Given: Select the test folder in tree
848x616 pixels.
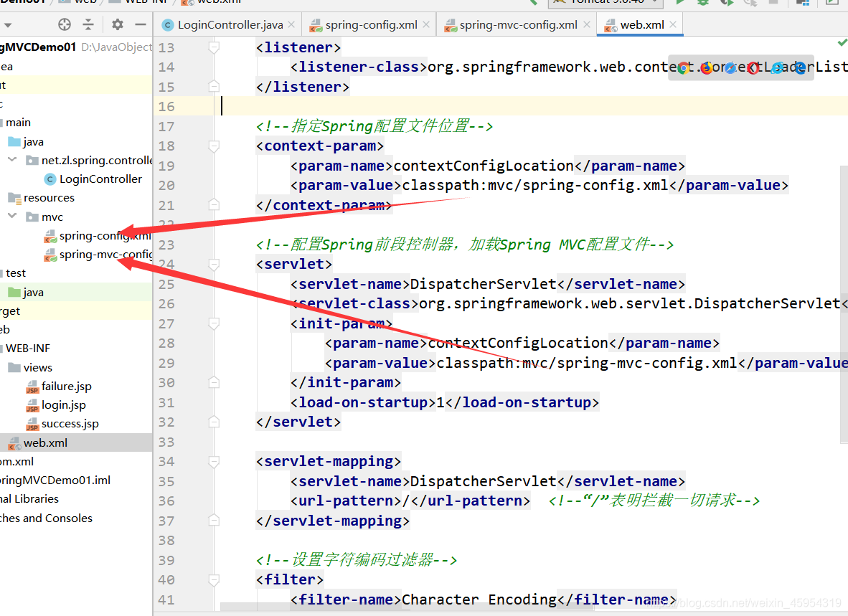Looking at the screenshot, I should coord(16,273).
